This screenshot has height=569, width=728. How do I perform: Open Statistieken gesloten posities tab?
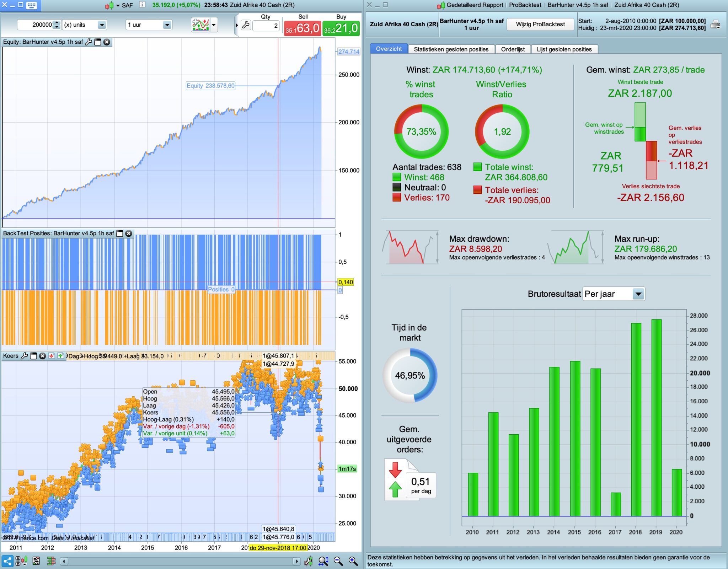point(451,49)
